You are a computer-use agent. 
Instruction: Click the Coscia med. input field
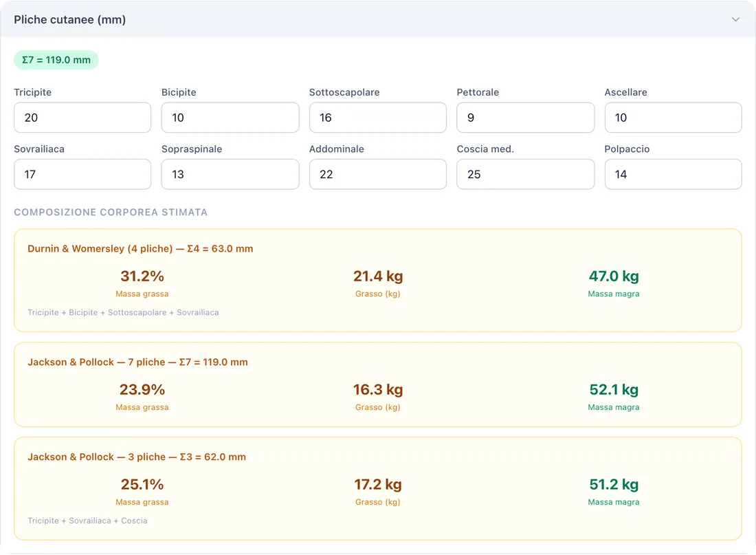click(x=526, y=174)
